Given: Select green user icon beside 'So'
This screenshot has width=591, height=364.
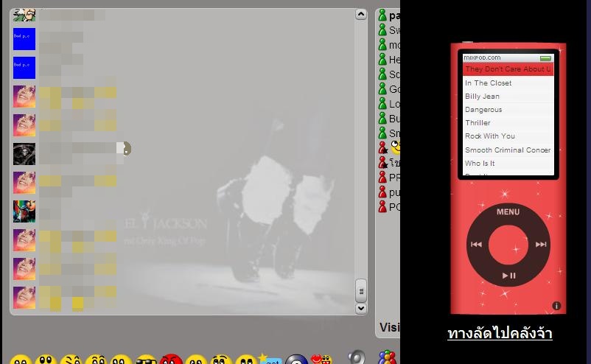Looking at the screenshot, I should (382, 74).
